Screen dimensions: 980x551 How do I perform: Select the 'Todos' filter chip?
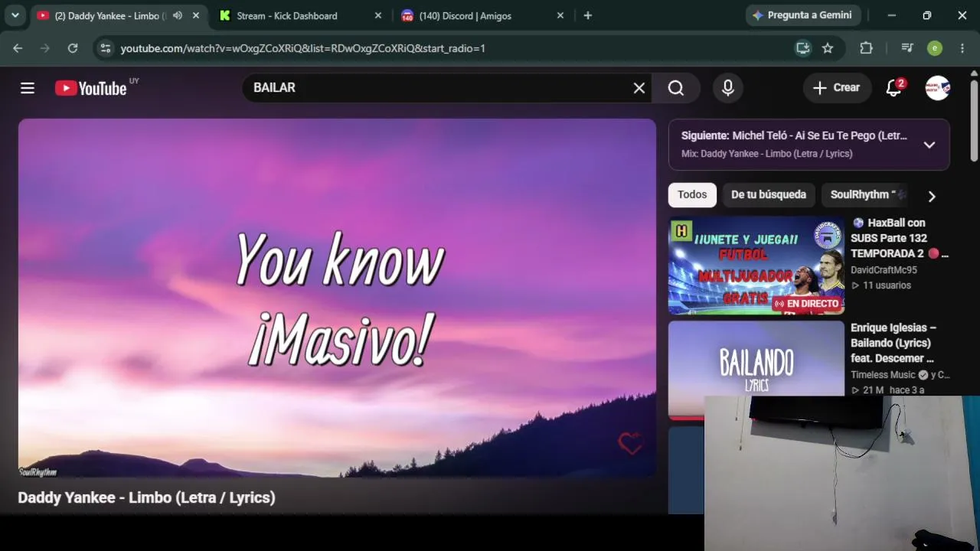(692, 195)
